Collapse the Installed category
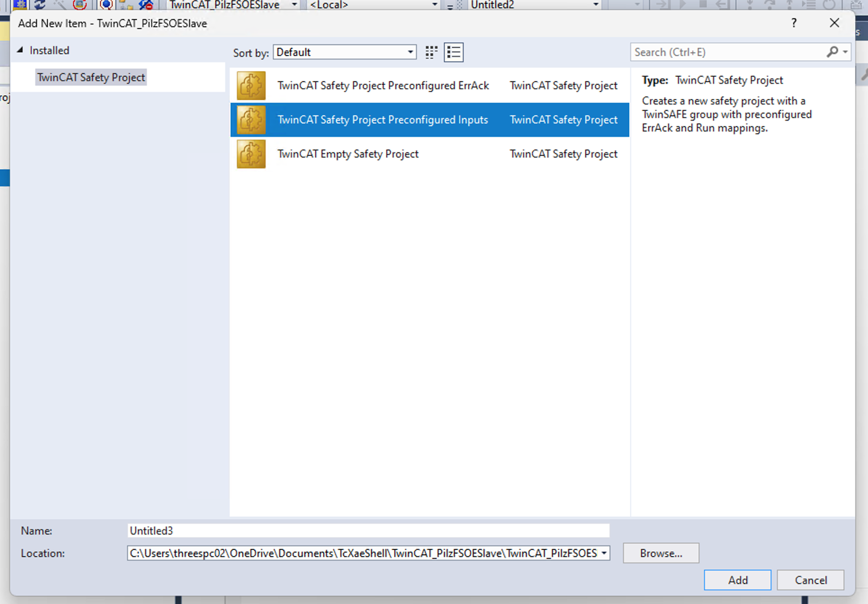The height and width of the screenshot is (604, 868). [x=20, y=50]
